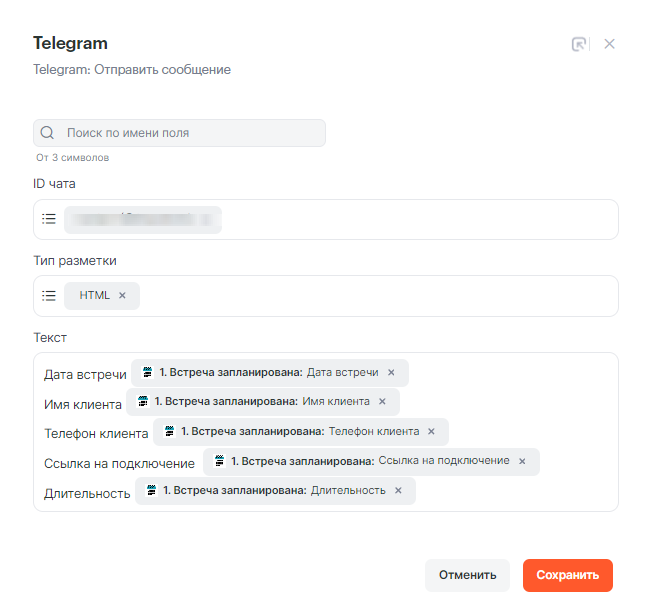Select the blurred chat ID value chip
The width and height of the screenshot is (649, 614).
(142, 219)
